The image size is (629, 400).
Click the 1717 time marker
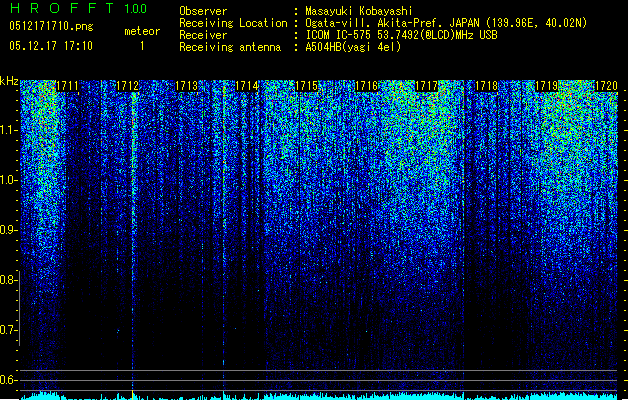[x=426, y=86]
